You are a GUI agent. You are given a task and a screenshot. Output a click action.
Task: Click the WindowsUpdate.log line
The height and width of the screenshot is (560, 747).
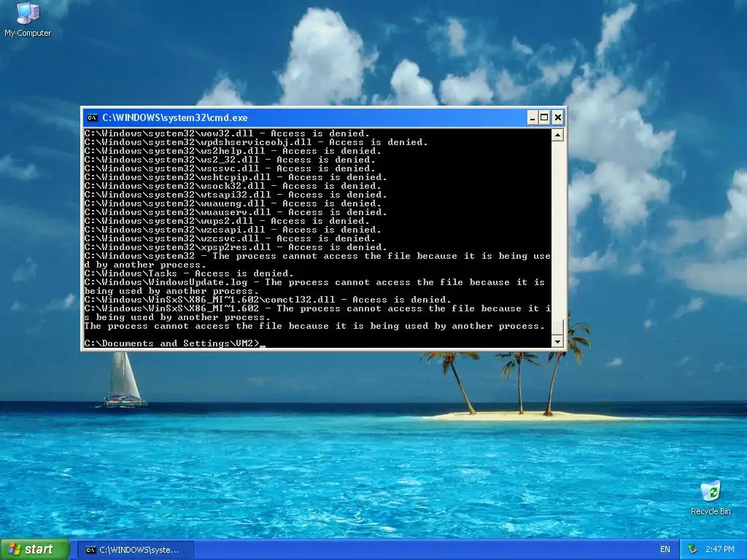click(314, 287)
